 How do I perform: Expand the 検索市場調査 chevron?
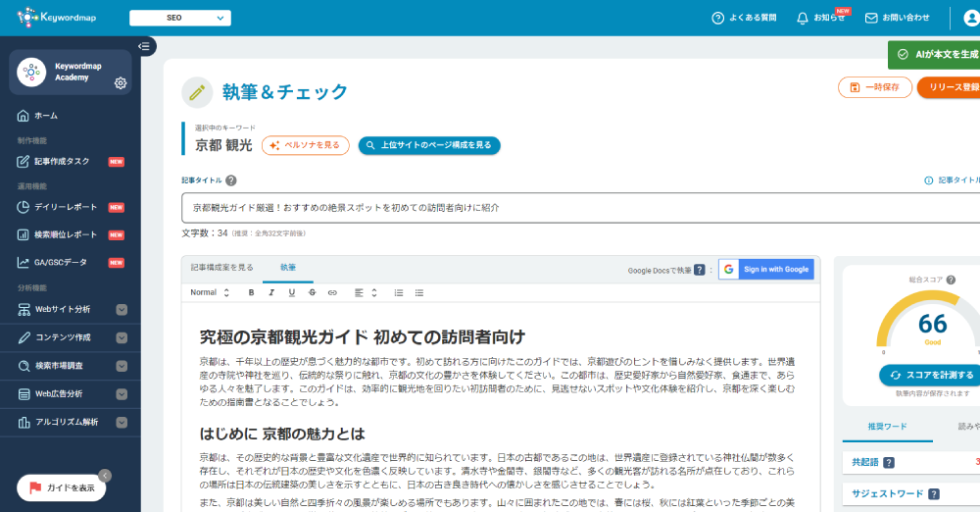point(122,366)
